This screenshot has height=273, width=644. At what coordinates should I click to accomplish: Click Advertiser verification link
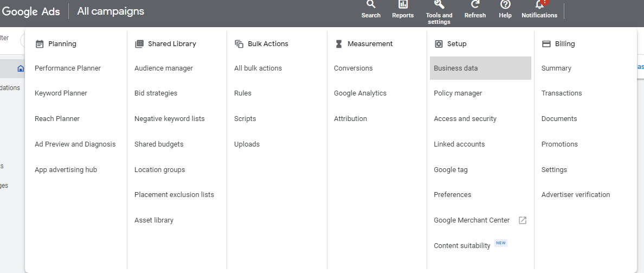tap(576, 195)
